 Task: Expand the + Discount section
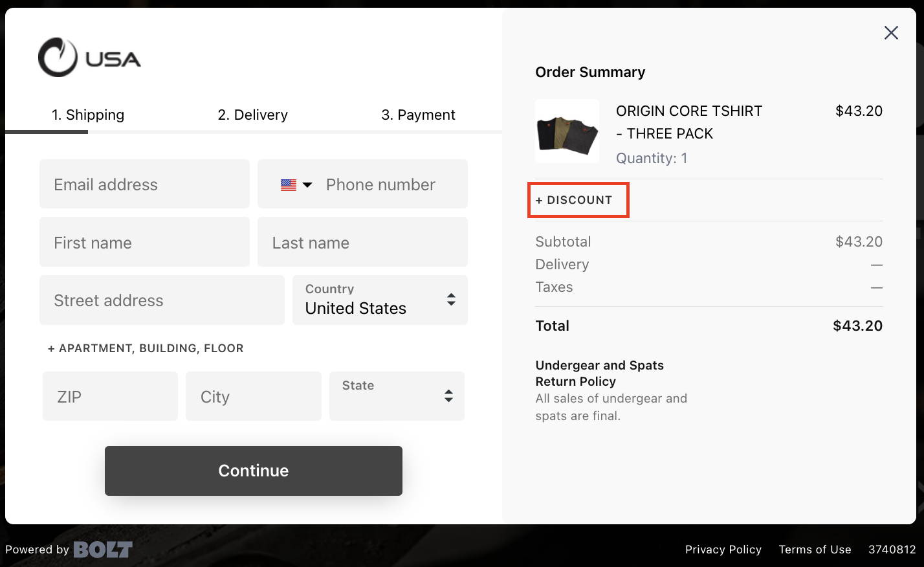[574, 200]
